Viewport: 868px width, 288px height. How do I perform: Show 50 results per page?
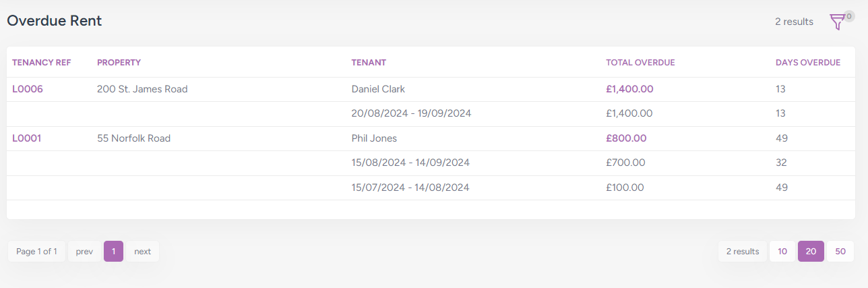pos(840,252)
